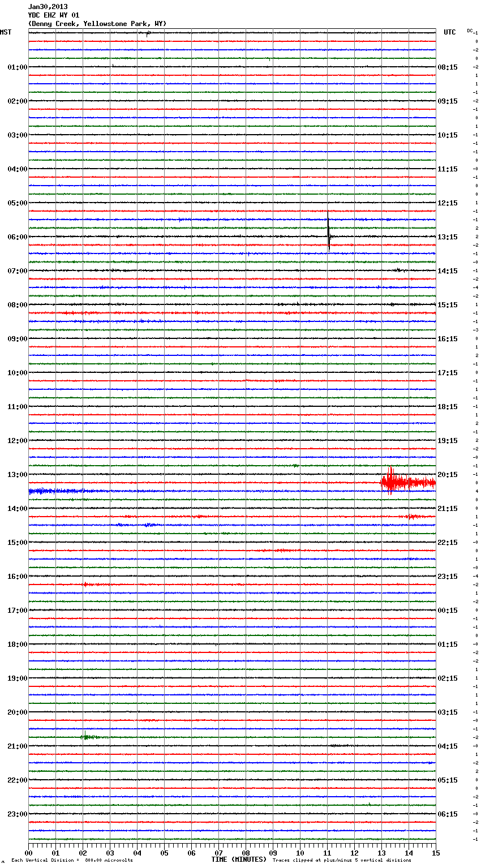Select the 12:00 MST time label
481x868 pixels.
click(x=18, y=441)
